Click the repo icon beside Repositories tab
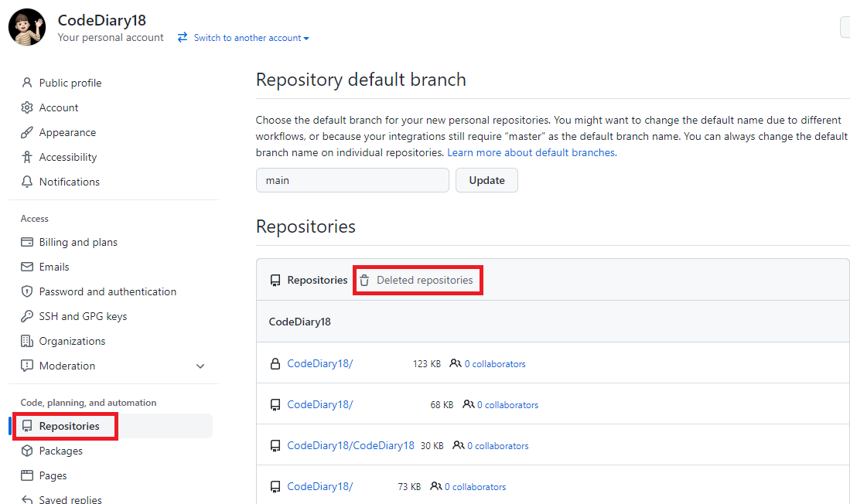 click(x=275, y=280)
